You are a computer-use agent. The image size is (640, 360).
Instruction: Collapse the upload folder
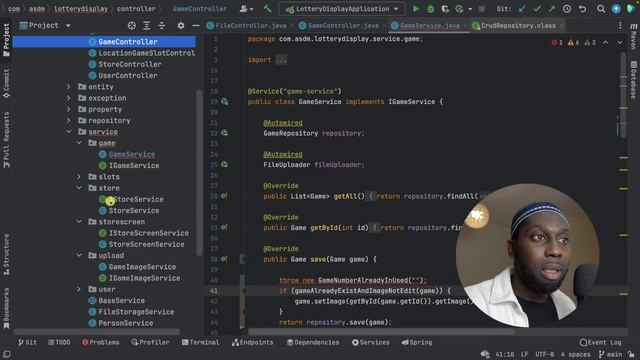pyautogui.click(x=79, y=256)
